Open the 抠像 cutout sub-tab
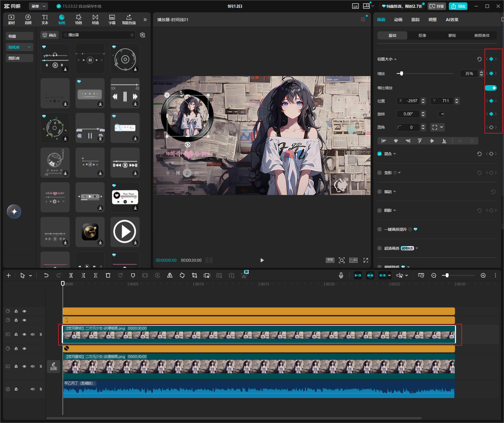 [x=422, y=35]
